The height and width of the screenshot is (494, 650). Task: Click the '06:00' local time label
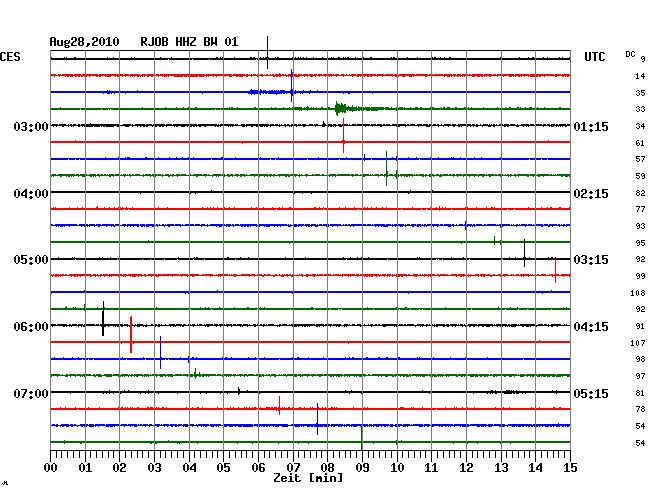coord(31,327)
